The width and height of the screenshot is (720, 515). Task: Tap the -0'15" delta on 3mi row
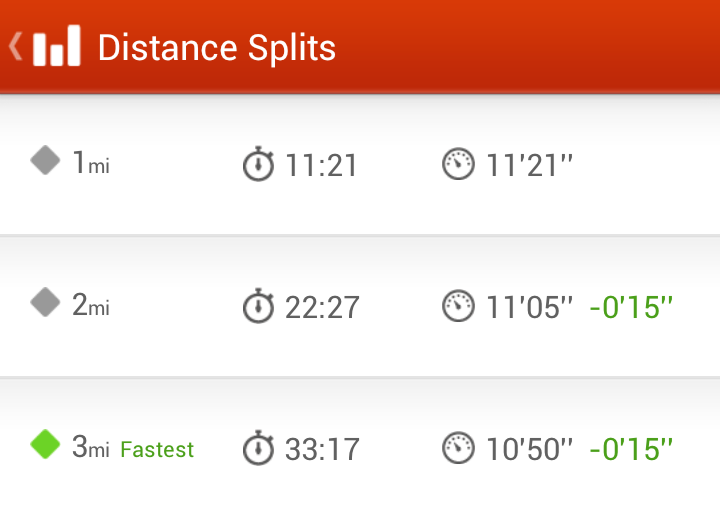point(631,448)
